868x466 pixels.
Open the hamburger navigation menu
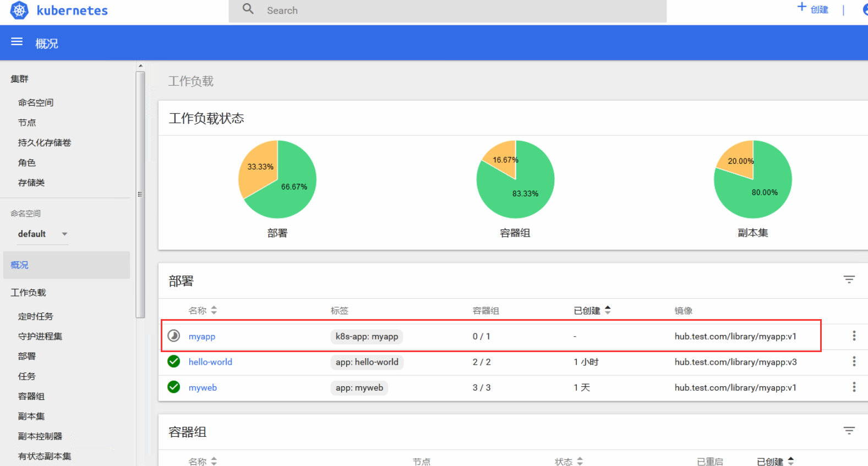(17, 42)
